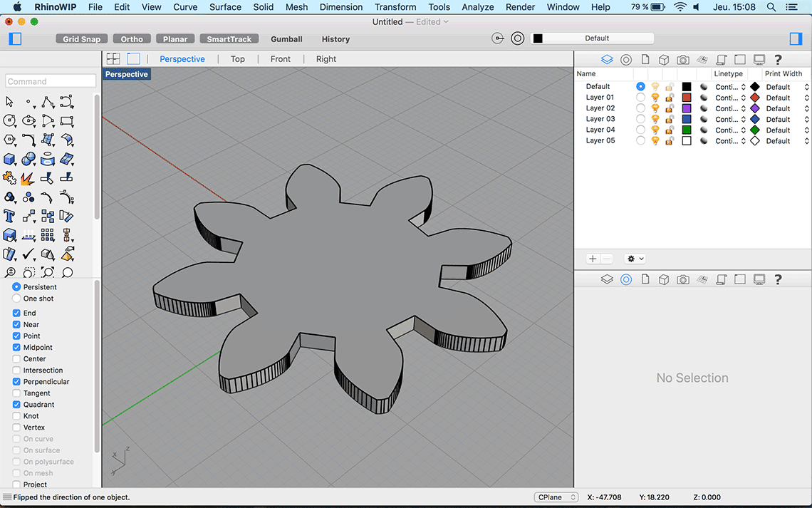
Task: Toggle the right sidebar panel button
Action: click(796, 39)
